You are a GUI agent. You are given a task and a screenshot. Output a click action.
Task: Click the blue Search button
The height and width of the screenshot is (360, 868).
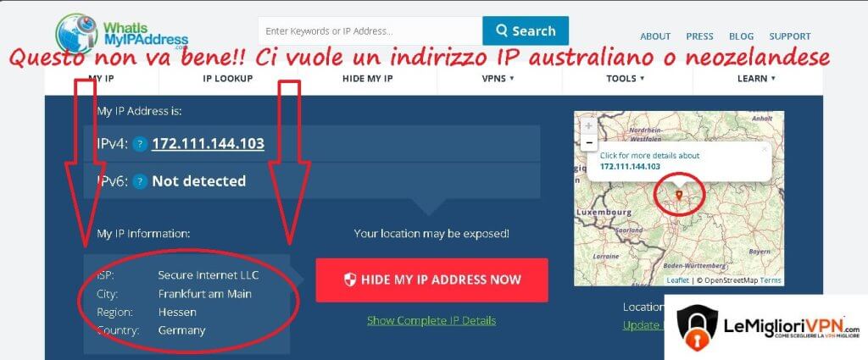(x=526, y=30)
